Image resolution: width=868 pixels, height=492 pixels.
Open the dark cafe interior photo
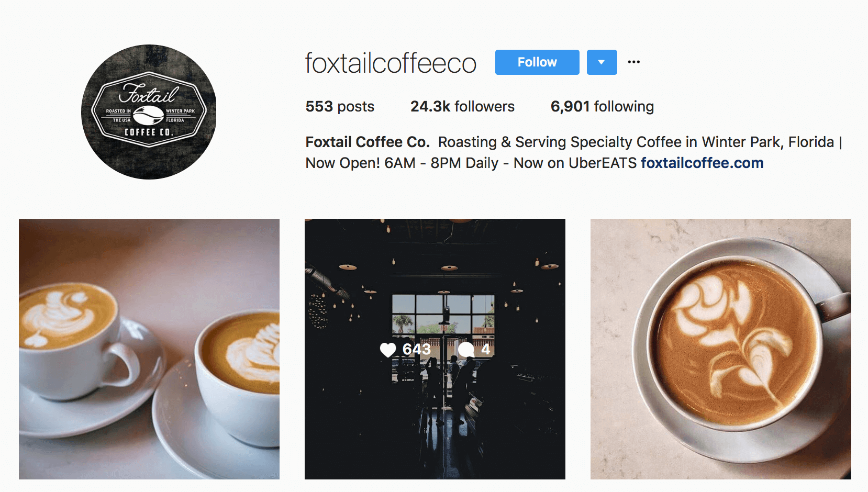pos(435,349)
